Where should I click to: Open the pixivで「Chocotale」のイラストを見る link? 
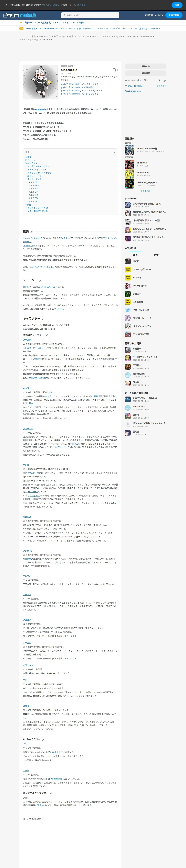80,84
